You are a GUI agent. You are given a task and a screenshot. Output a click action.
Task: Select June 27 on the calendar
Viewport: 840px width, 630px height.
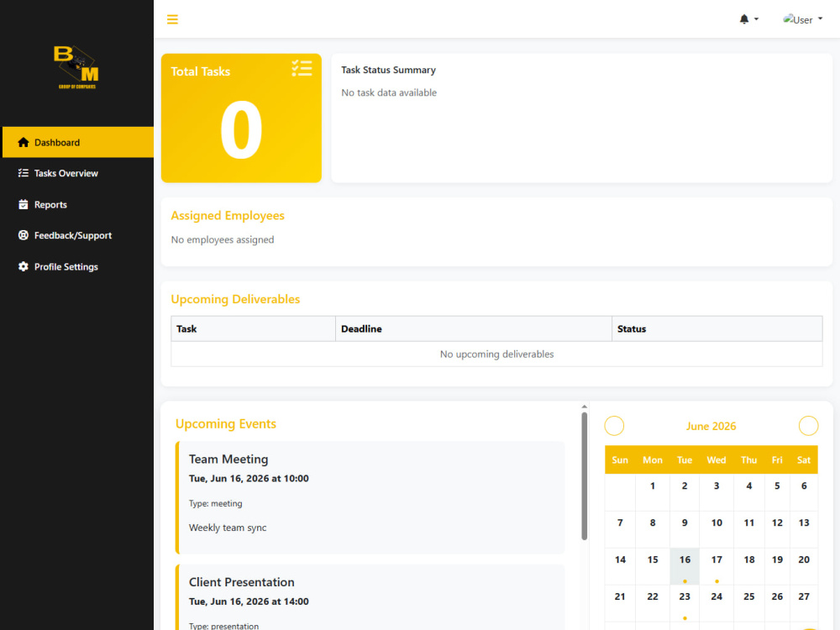[x=804, y=603]
